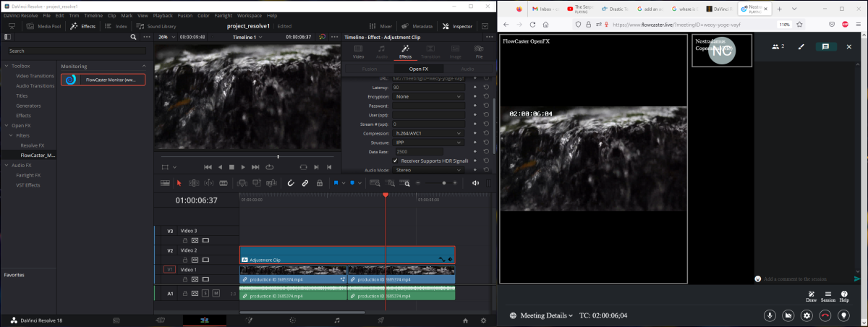Collapse the Audio FX tree section
This screenshot has height=327, width=868.
pos(7,165)
